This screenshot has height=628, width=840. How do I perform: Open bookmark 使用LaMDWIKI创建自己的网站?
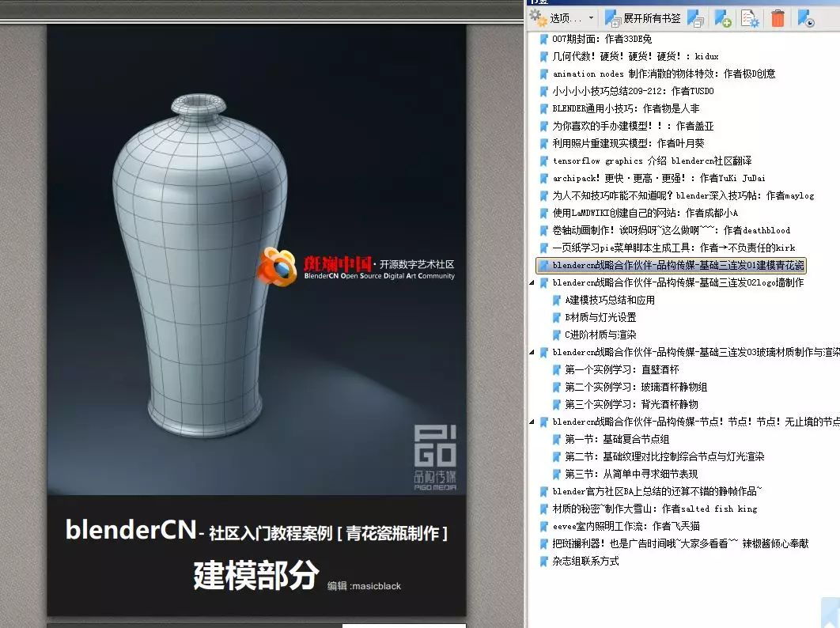(645, 213)
